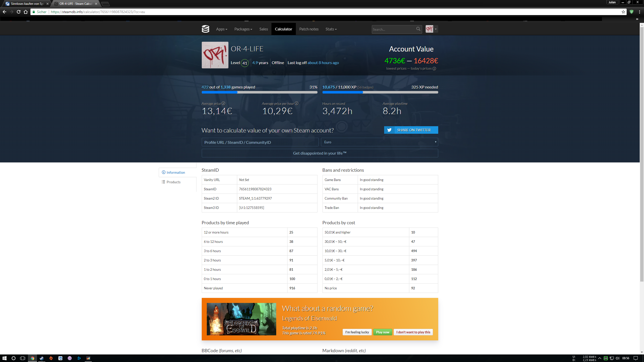Open the Legends of Eisenwald title link
The height and width of the screenshot is (362, 644).
coord(309,318)
